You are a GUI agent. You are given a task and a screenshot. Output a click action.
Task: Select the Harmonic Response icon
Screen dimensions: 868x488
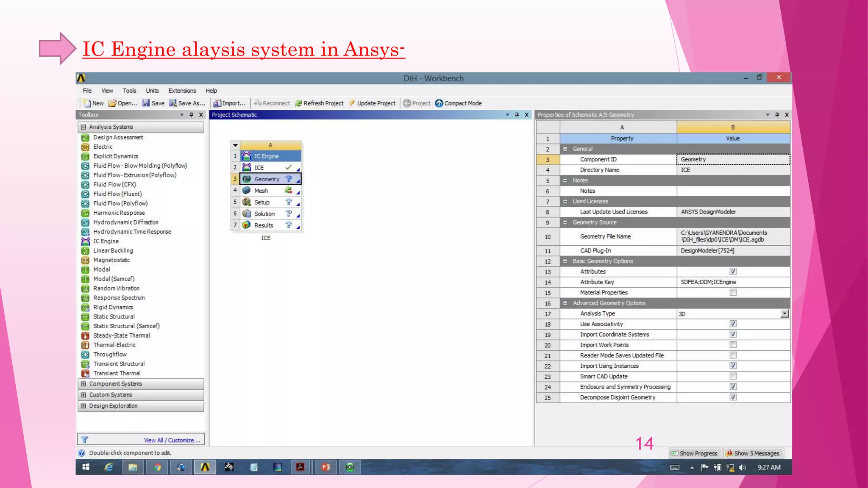click(x=85, y=213)
